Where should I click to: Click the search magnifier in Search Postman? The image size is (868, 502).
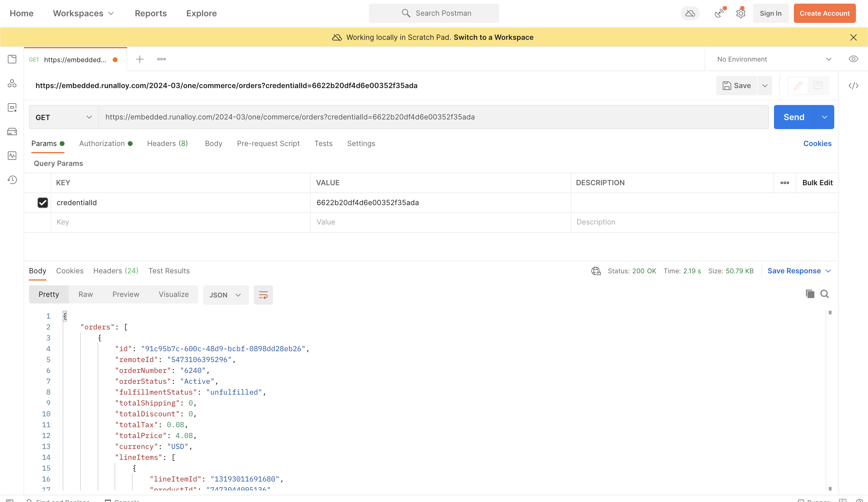coord(406,13)
